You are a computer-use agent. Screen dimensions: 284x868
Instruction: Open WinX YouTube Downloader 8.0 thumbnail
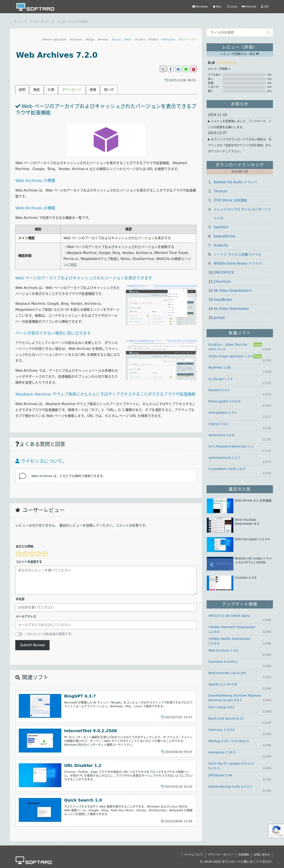point(220,525)
